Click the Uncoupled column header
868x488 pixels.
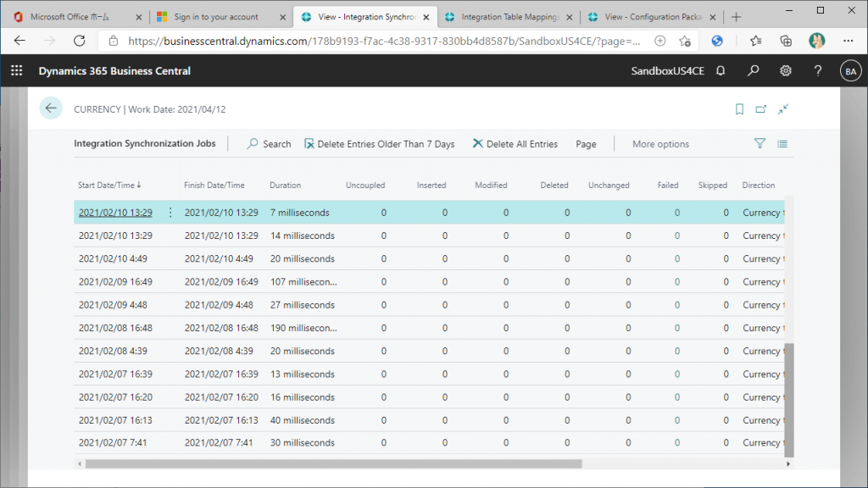[365, 186]
